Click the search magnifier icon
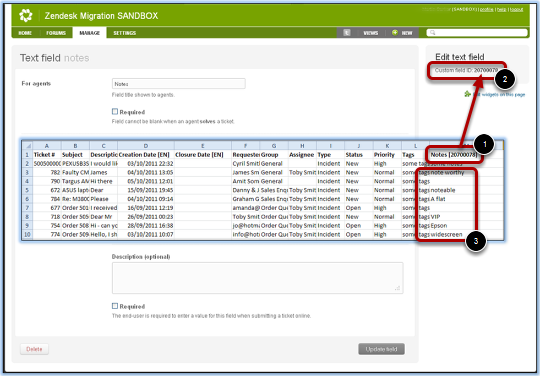540x376 pixels. click(x=433, y=33)
